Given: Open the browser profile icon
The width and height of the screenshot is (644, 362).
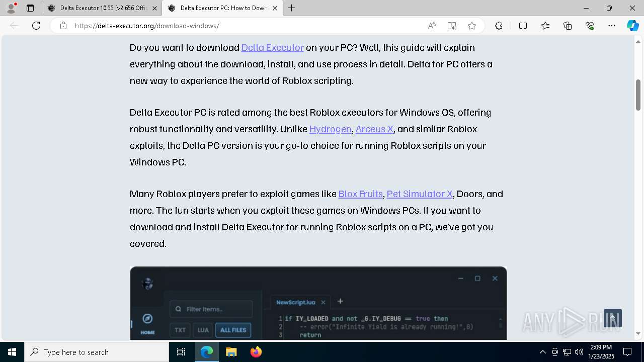Looking at the screenshot, I should click(x=11, y=8).
